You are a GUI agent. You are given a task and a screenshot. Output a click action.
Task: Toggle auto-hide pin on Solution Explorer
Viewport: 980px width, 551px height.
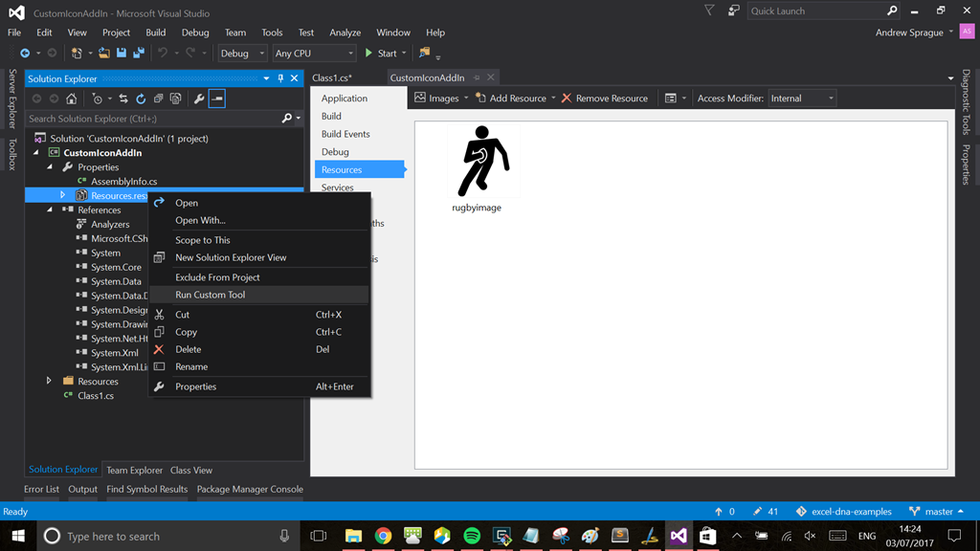[x=280, y=78]
